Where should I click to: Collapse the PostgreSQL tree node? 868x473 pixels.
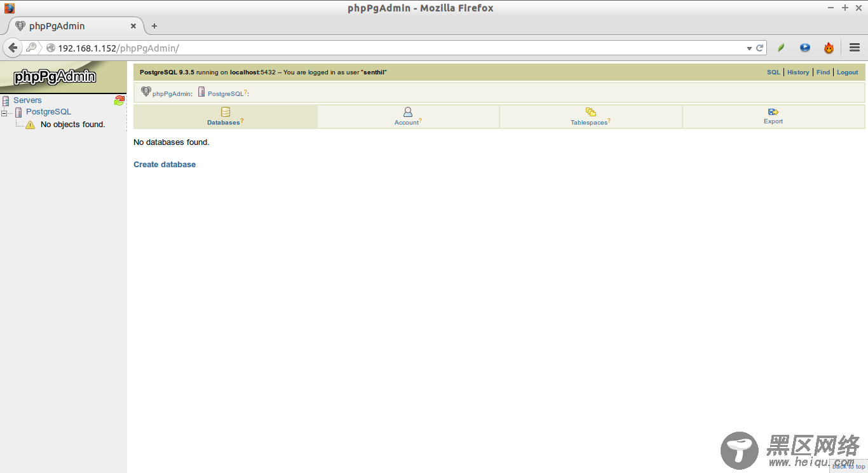tap(4, 113)
